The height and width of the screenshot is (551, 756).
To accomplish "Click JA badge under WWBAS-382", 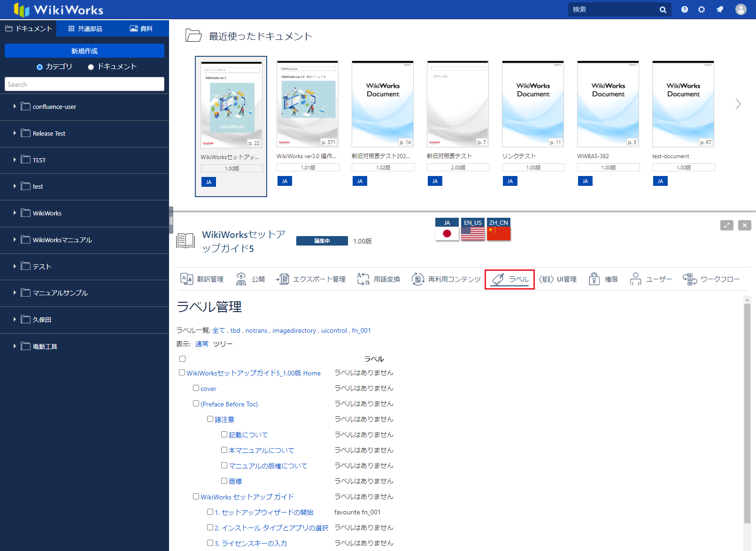I will 585,181.
